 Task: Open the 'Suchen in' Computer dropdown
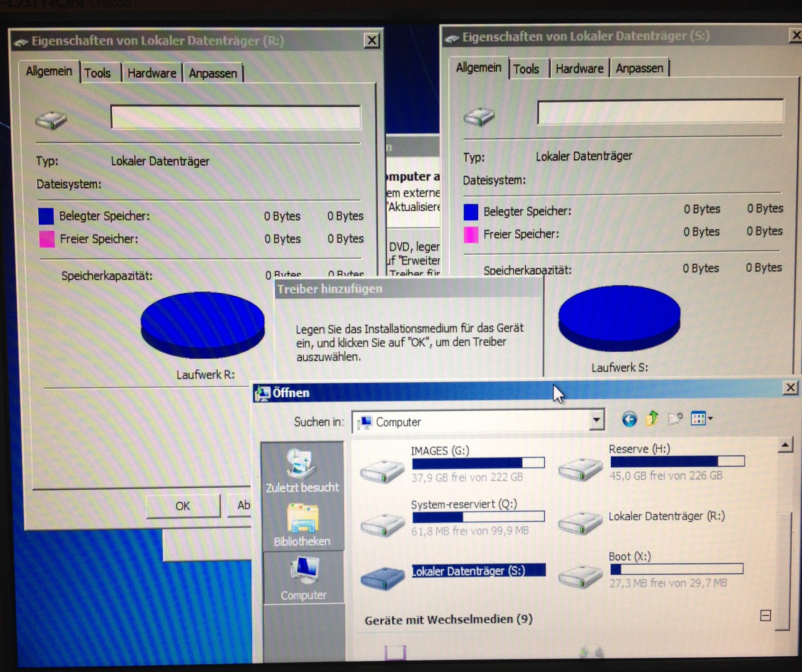pos(596,420)
